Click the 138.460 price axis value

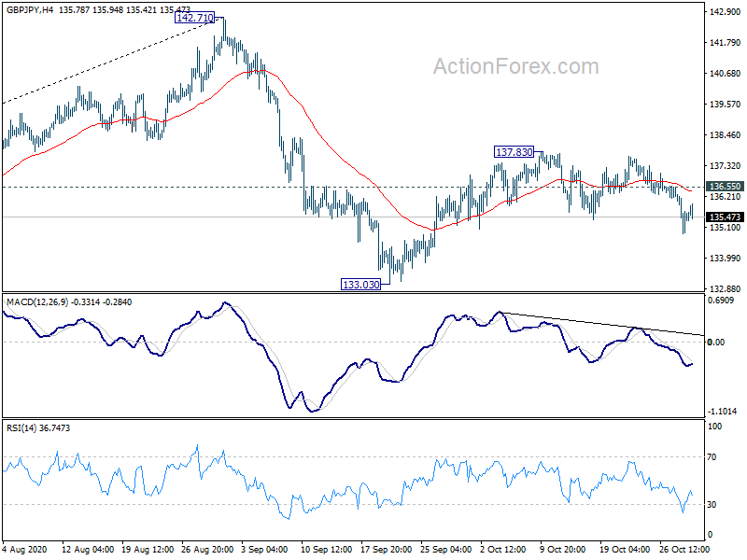726,135
